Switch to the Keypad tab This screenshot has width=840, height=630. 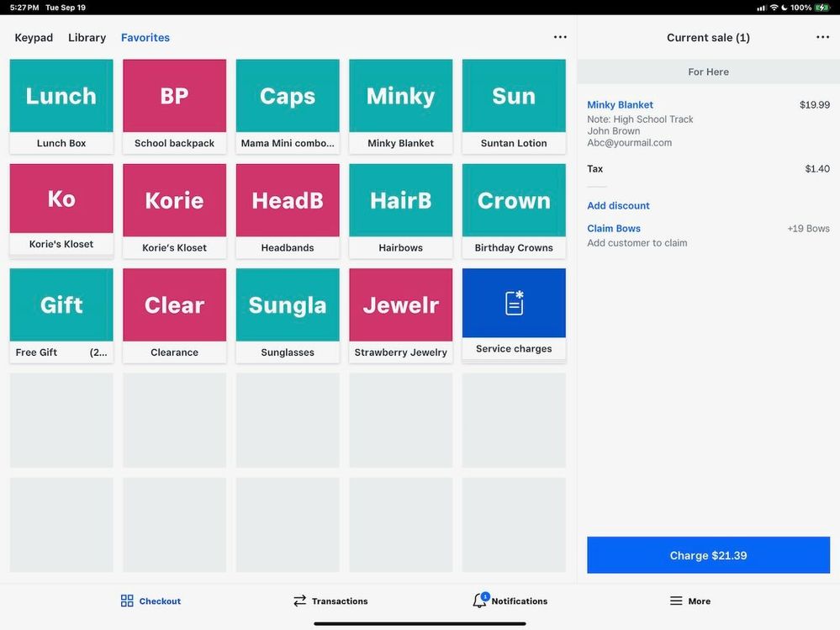point(34,38)
